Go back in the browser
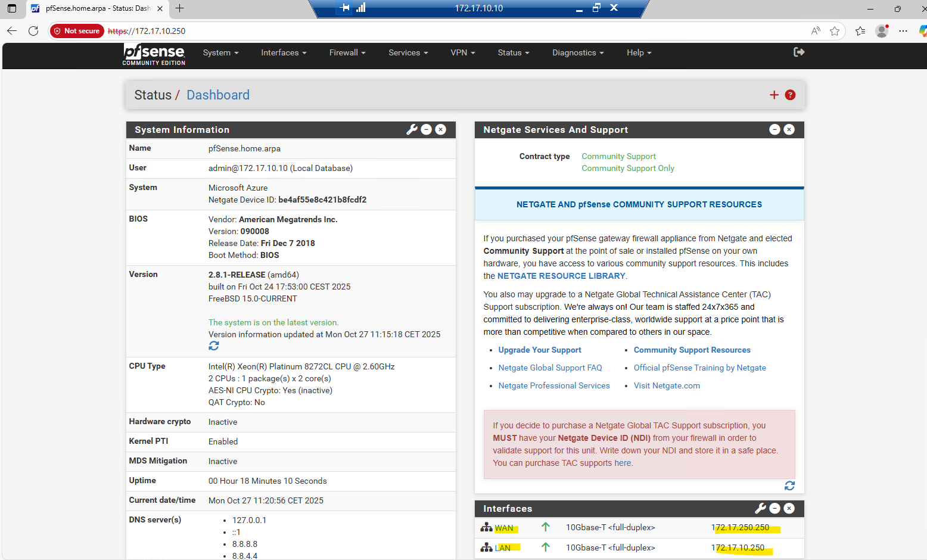The image size is (927, 560). (12, 31)
